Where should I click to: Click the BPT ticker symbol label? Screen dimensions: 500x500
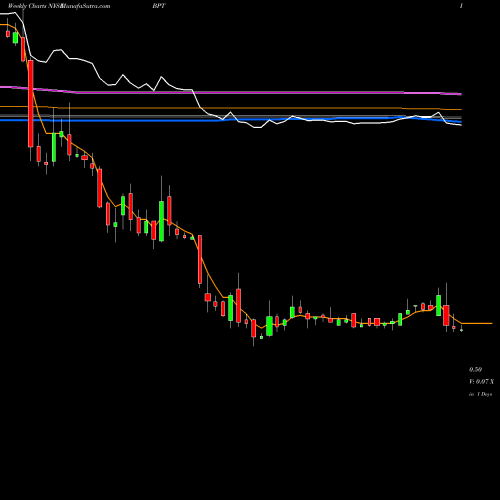tap(159, 6)
